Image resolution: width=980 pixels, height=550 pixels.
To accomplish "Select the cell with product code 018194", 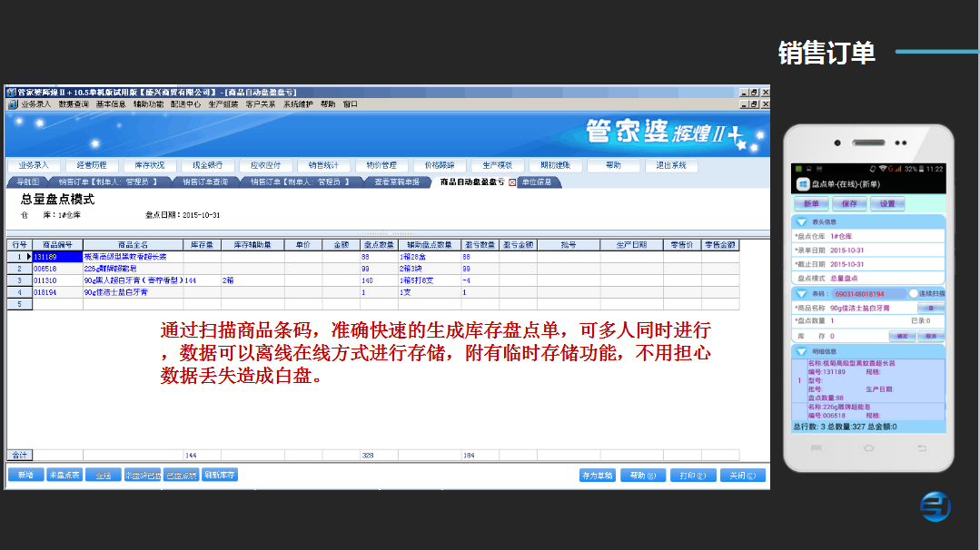I will tap(57, 292).
